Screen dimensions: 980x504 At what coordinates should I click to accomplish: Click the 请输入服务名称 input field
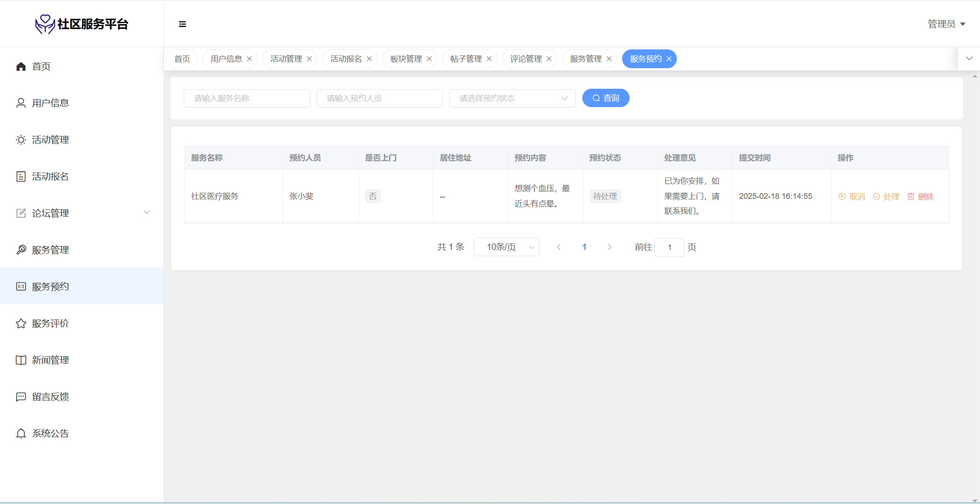point(247,98)
